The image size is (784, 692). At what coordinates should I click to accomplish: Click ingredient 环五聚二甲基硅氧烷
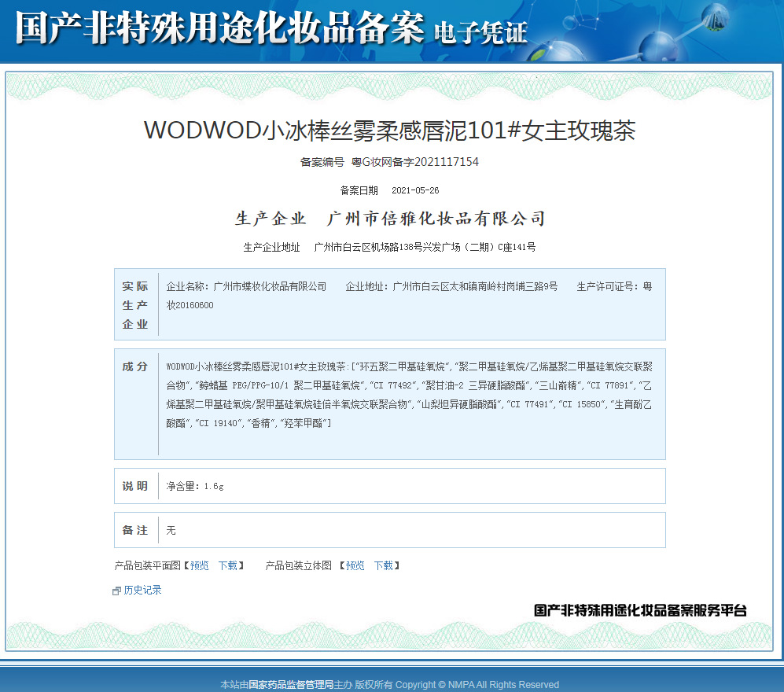(403, 366)
